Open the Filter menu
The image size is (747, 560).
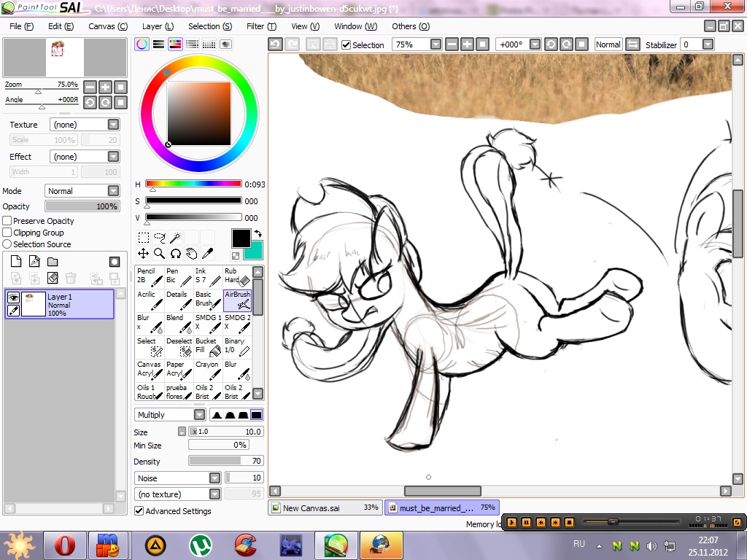point(261,26)
